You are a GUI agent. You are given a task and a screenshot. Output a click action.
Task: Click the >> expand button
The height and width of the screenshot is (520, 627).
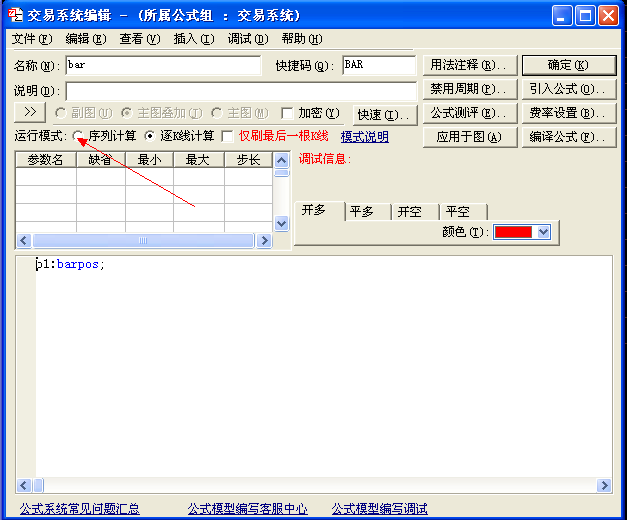tap(30, 112)
